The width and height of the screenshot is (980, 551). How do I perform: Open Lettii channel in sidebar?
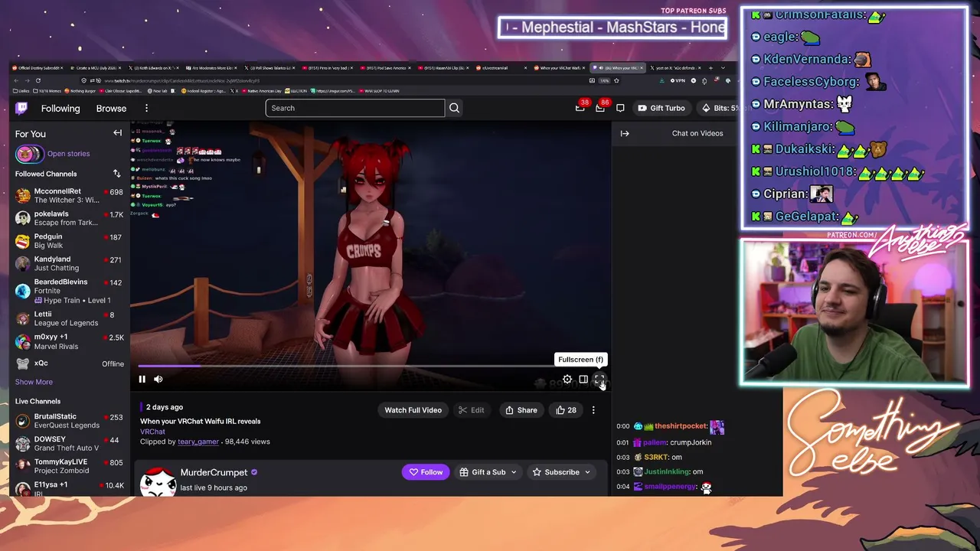coord(69,318)
